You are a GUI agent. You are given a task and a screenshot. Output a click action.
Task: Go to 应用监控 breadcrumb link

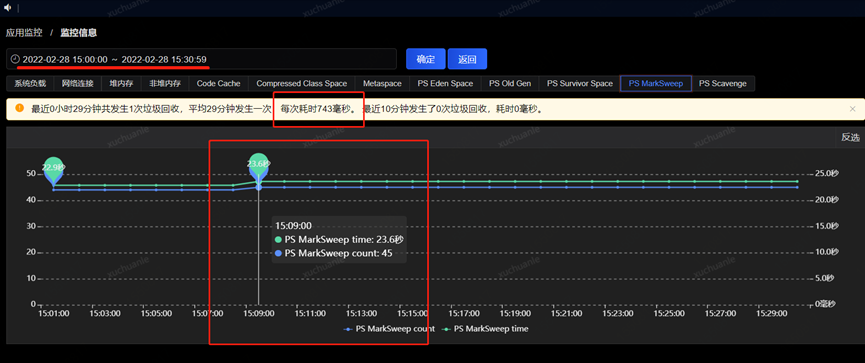(x=24, y=33)
